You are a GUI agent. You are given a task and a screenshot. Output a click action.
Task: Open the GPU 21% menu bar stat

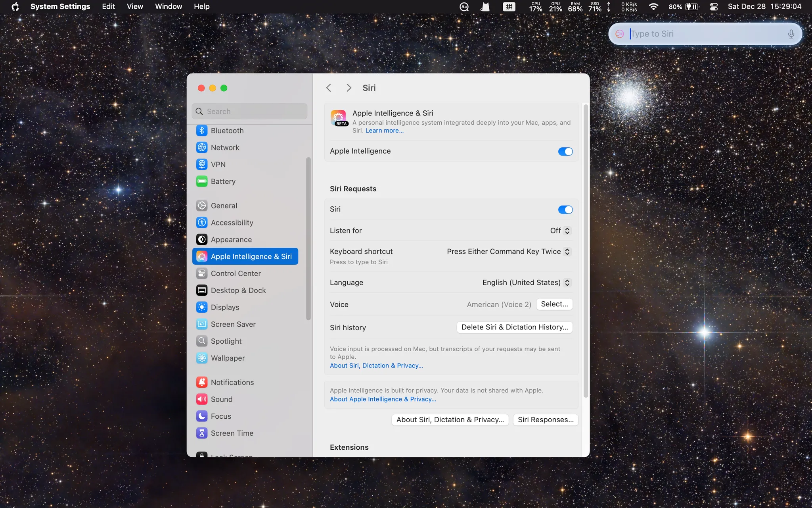[555, 7]
